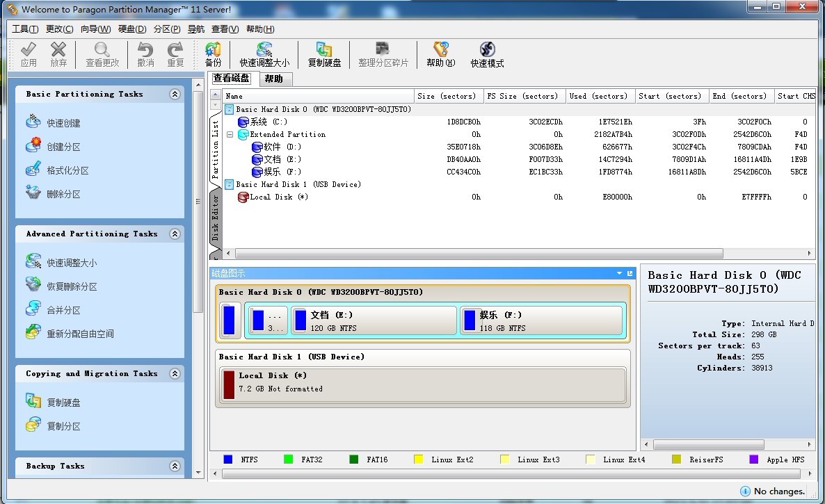Choose 格式化分区 format partition task

[x=67, y=170]
